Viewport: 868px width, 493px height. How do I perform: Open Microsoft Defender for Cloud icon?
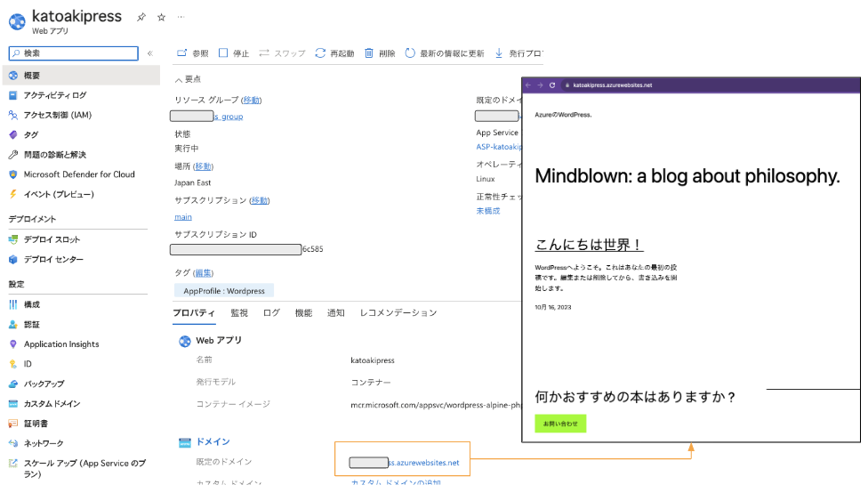pyautogui.click(x=13, y=174)
